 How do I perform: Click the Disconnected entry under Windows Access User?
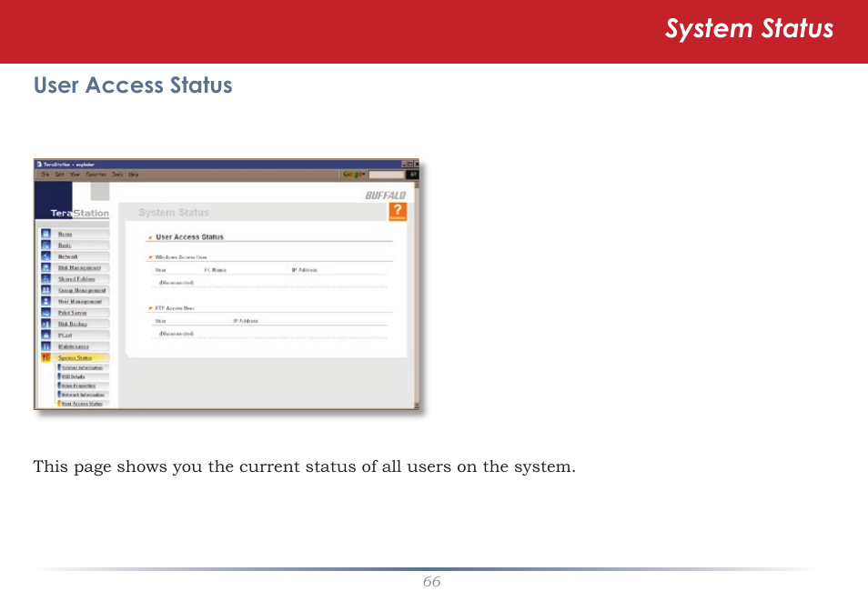point(177,283)
